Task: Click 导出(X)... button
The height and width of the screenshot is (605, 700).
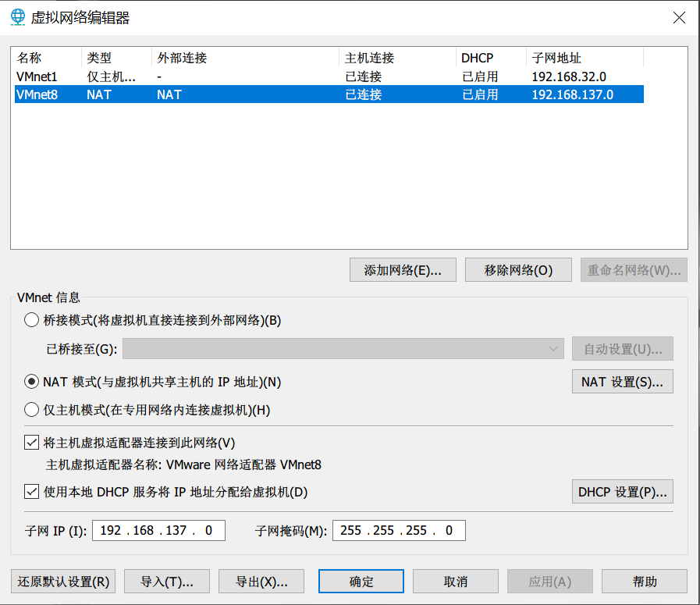Action: [261, 582]
